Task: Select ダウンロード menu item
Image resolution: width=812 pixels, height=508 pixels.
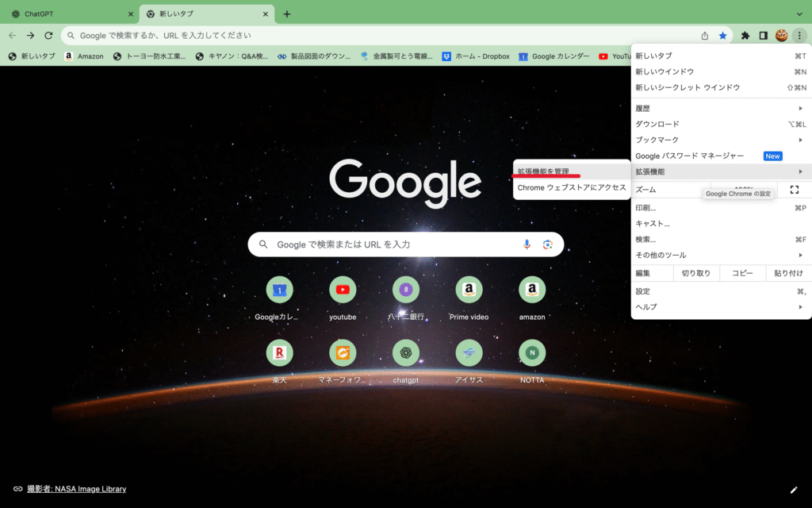Action: click(721, 125)
